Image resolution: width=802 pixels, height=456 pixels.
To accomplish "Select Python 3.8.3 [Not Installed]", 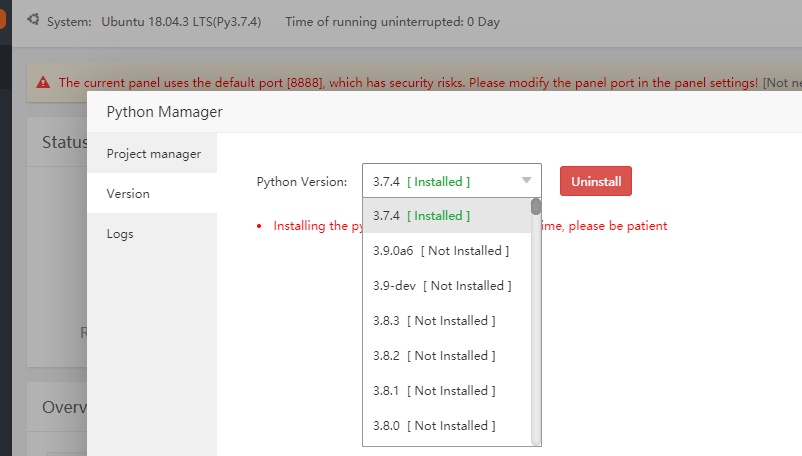I will [428, 321].
